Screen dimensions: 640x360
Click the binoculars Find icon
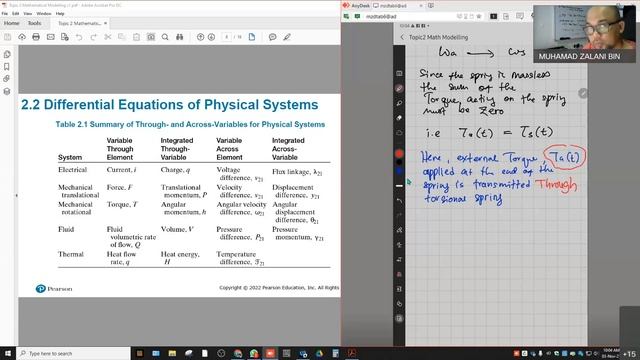[180, 37]
